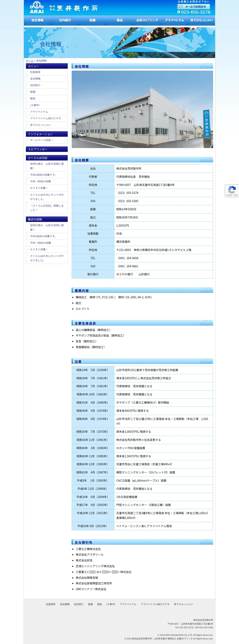Open 製品 in the footer navigation
Screen dimensions: 239x644
tap(100, 604)
